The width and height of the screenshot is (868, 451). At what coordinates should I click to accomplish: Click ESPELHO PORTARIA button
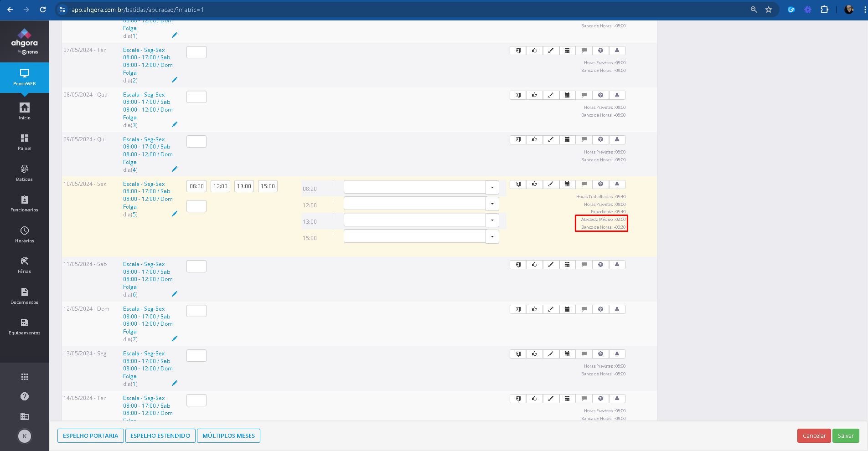pyautogui.click(x=91, y=436)
